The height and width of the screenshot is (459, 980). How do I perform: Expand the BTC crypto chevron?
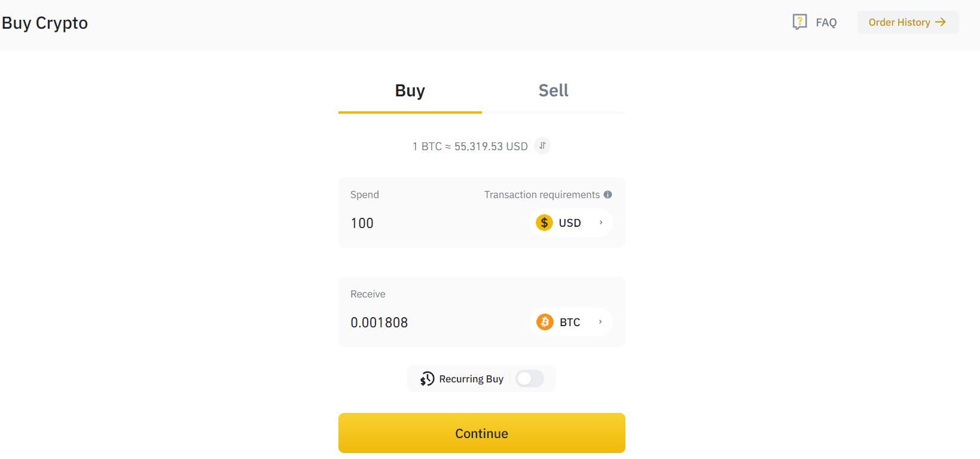pos(600,322)
